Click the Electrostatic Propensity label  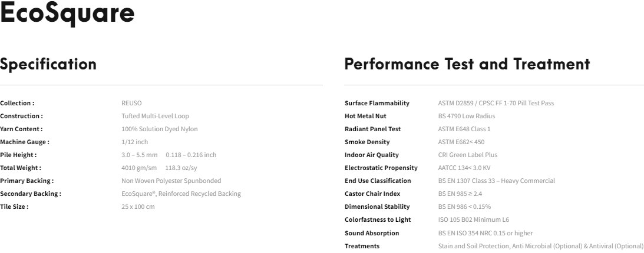pyautogui.click(x=381, y=168)
